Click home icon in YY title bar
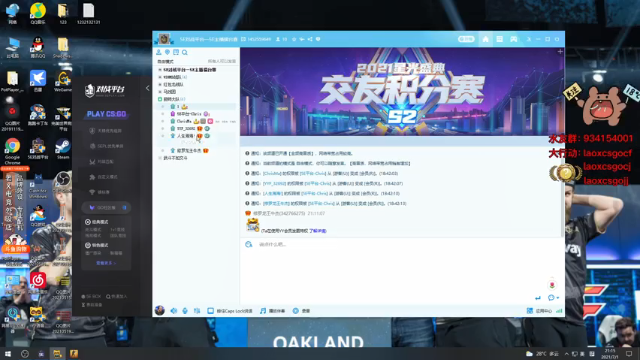The image size is (640, 360). coord(485,39)
